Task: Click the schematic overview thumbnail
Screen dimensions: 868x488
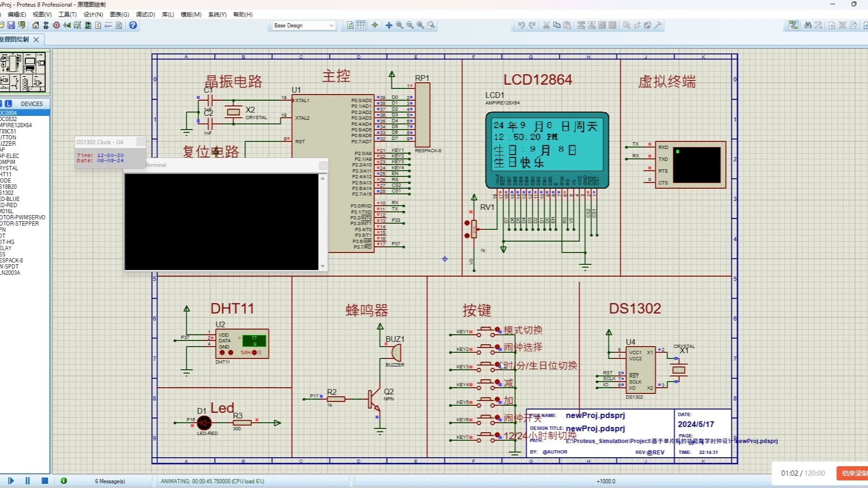Action: (x=24, y=72)
